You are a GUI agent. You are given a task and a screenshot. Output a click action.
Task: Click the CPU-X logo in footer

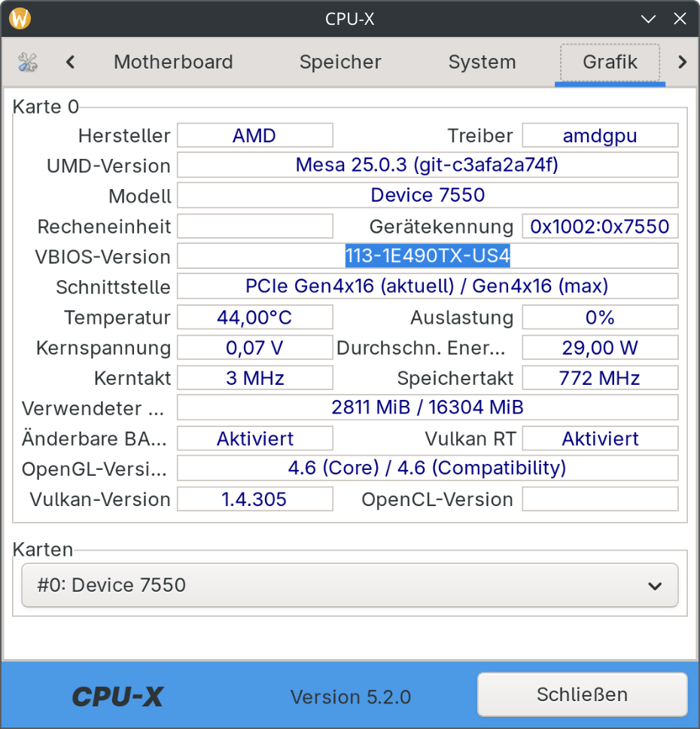click(117, 697)
